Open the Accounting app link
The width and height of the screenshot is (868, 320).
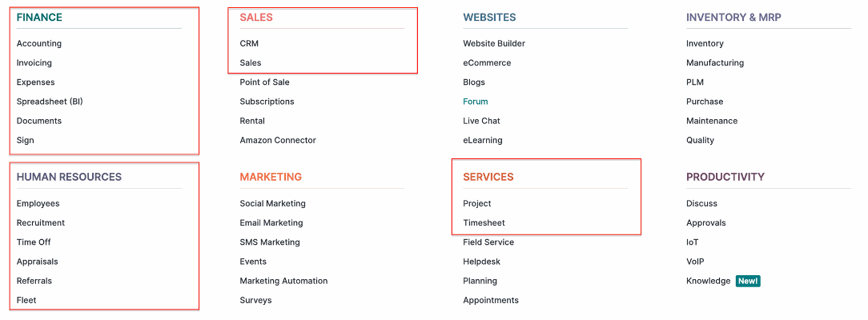(38, 44)
